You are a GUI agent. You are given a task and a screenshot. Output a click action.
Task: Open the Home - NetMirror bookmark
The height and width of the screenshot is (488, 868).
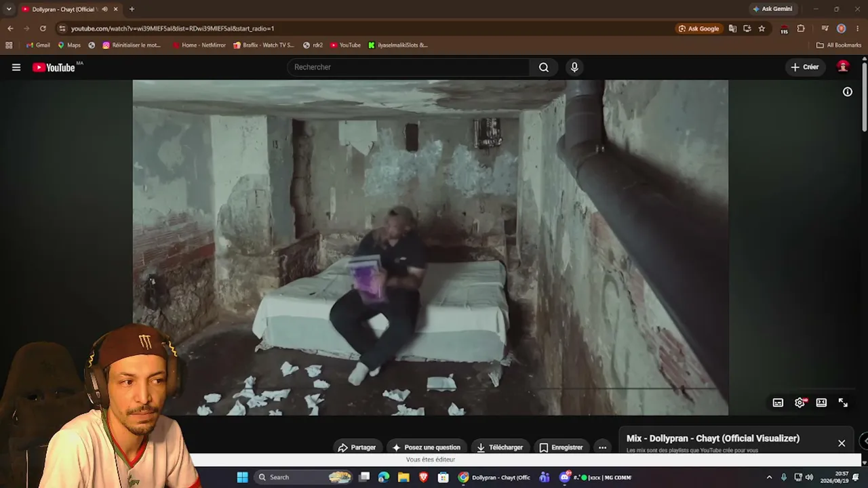click(199, 45)
